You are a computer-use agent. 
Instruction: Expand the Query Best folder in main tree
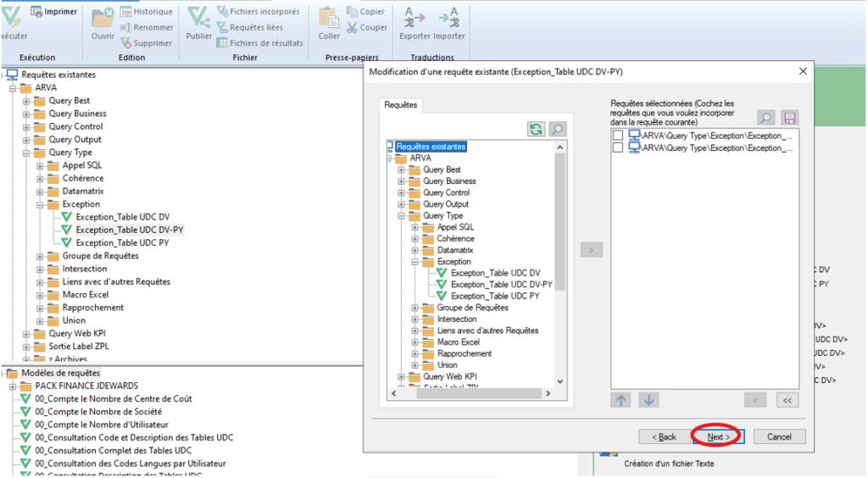click(x=26, y=101)
